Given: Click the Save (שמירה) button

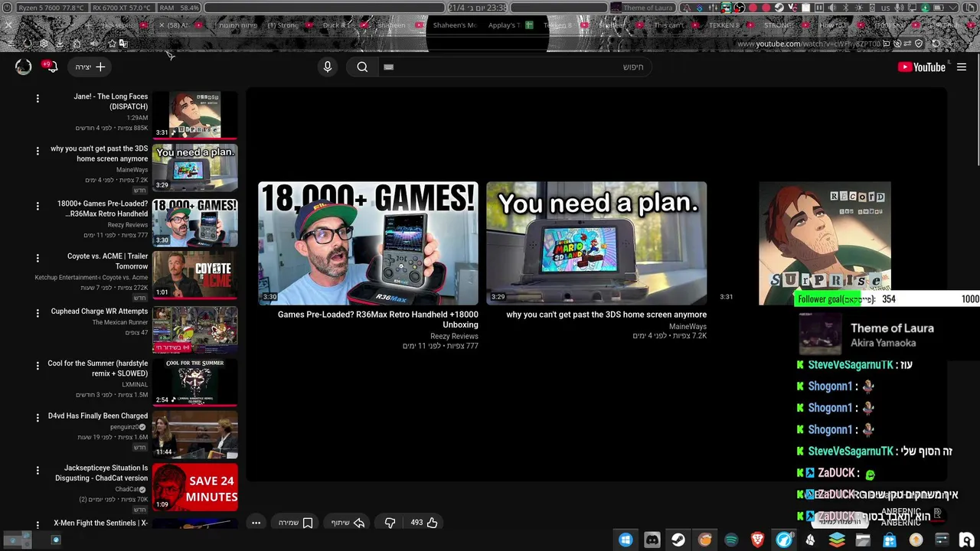Looking at the screenshot, I should pos(296,523).
